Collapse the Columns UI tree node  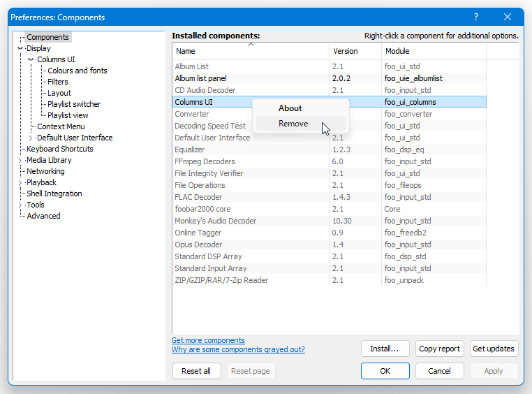[x=31, y=59]
